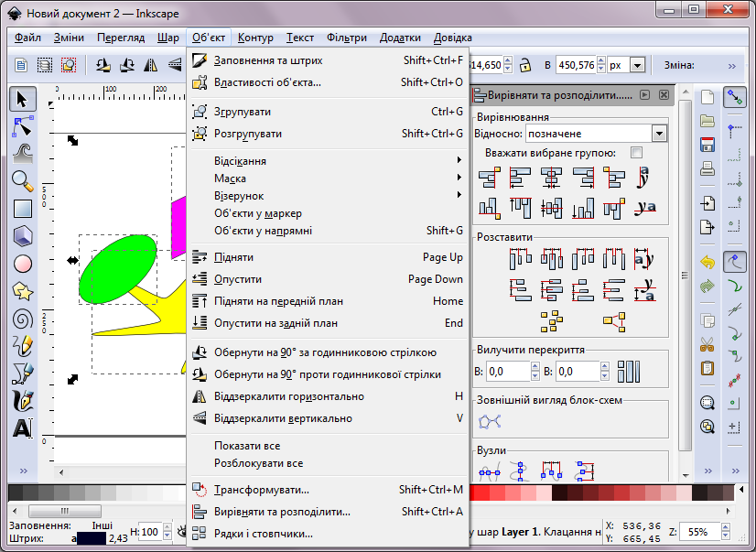Select the Spiral tool

coord(23,319)
